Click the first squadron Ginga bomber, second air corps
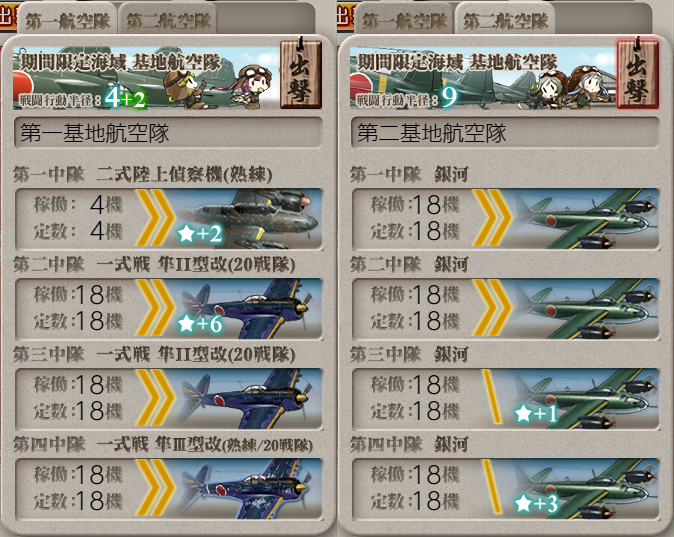The height and width of the screenshot is (537, 674). 586,219
